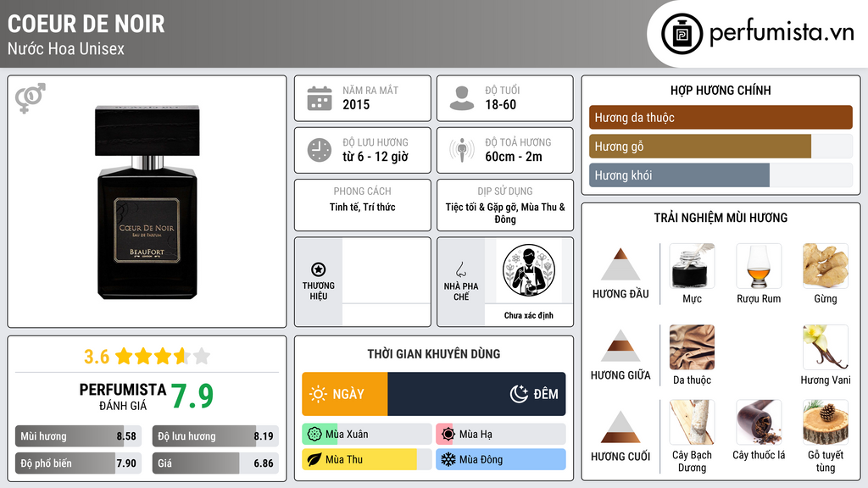The height and width of the screenshot is (488, 868).
Task: Click the COEUR DE NOIR title
Action: (86, 24)
